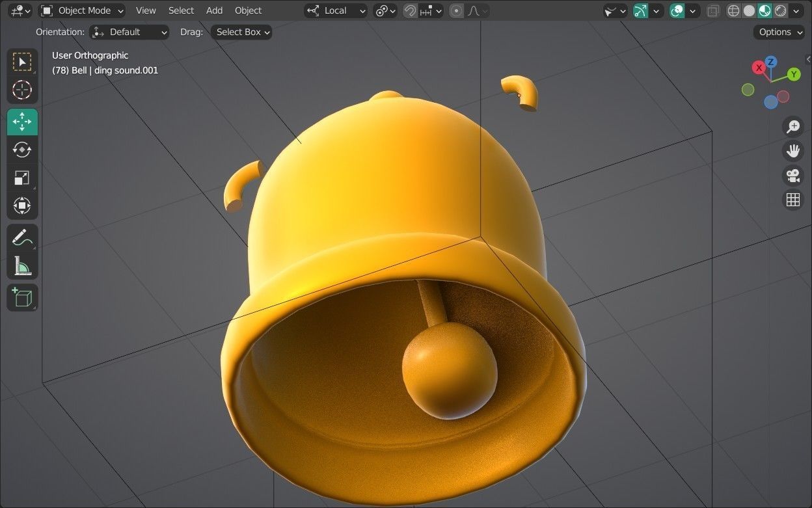This screenshot has width=812, height=508.
Task: Open the gizmo settings dropdown arrow
Action: (x=657, y=10)
